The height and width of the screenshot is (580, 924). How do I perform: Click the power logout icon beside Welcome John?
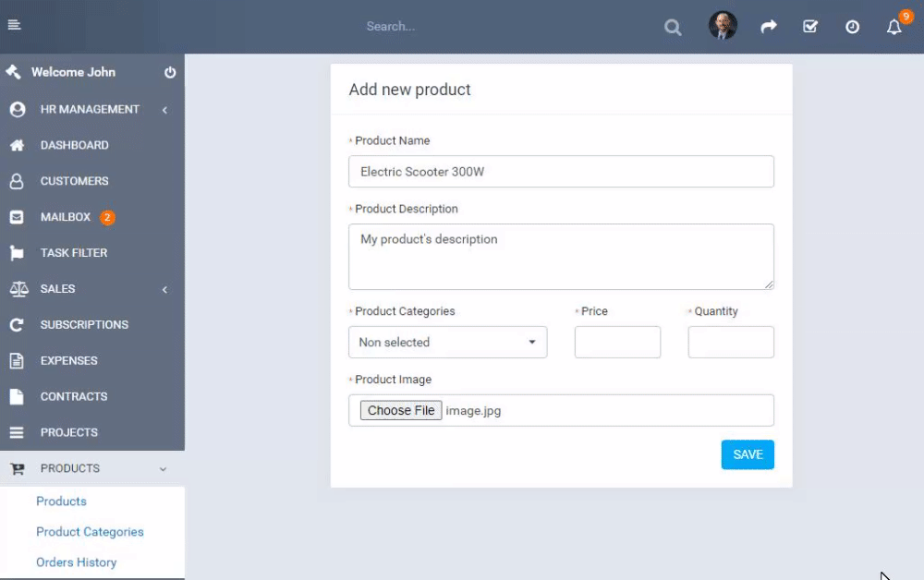[170, 72]
